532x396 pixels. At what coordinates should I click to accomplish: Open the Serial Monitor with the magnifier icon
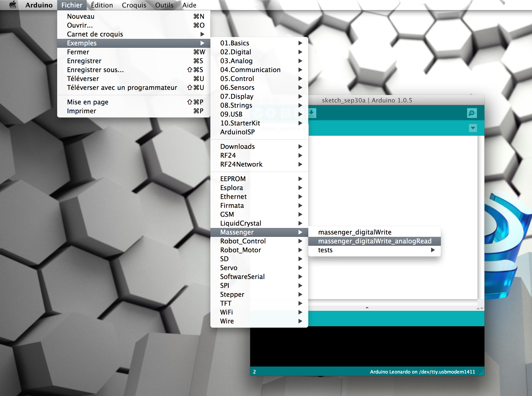[x=472, y=113]
